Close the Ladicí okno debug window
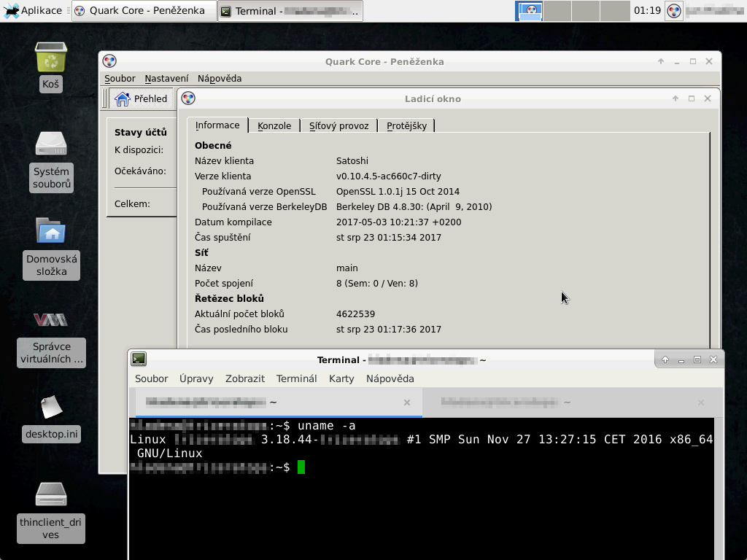Viewport: 747px width, 560px height. click(708, 98)
